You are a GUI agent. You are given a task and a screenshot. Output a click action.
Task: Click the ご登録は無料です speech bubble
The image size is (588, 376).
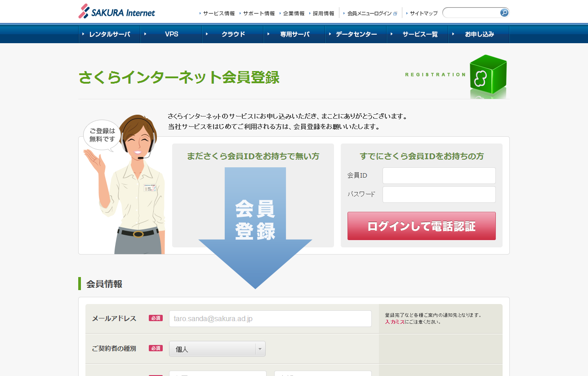click(102, 135)
